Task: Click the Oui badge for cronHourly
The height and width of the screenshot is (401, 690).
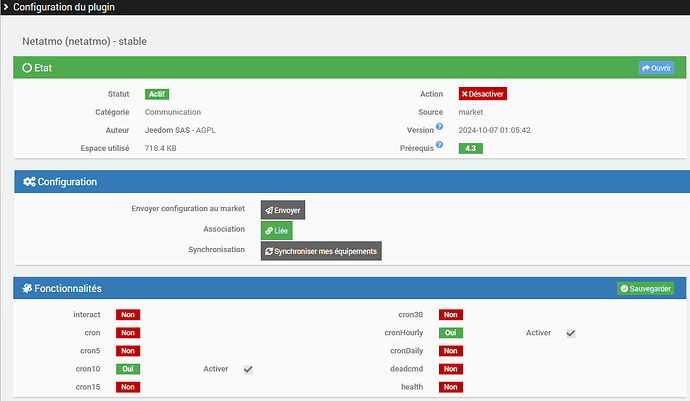Action: 450,333
